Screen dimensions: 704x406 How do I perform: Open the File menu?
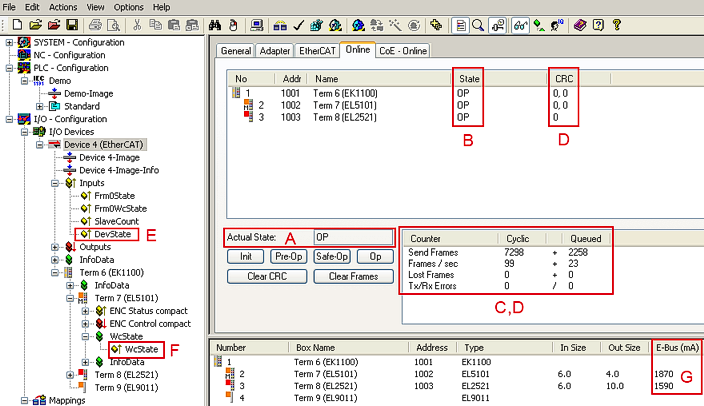pos(9,7)
